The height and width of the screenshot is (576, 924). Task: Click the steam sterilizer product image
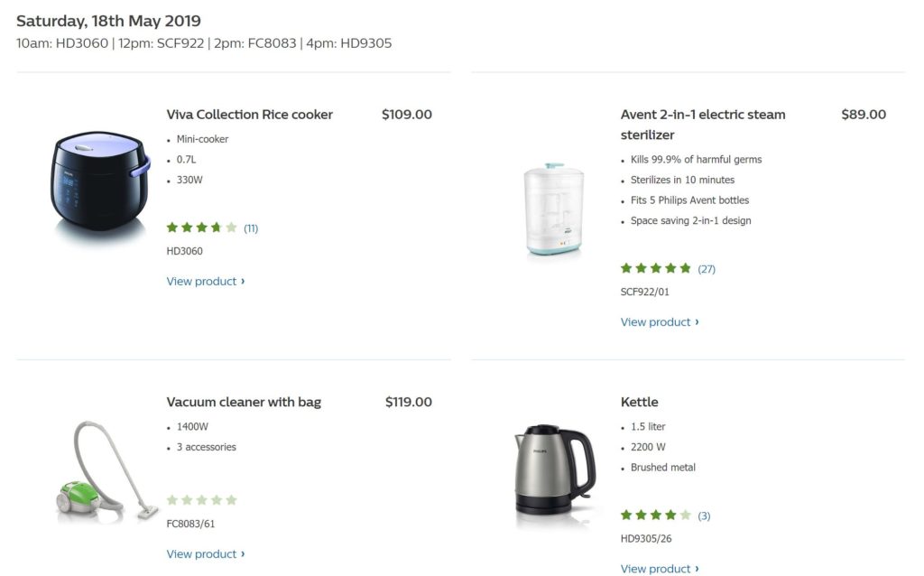click(x=554, y=210)
